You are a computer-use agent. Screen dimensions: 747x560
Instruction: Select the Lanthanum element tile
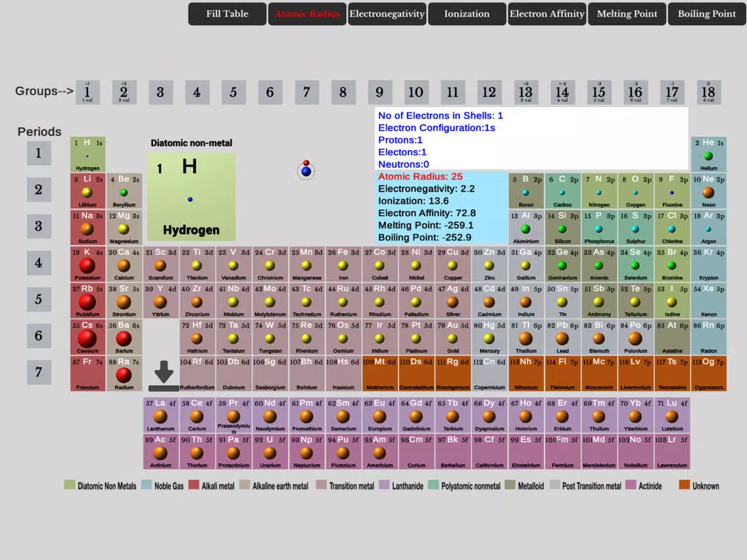tap(160, 415)
